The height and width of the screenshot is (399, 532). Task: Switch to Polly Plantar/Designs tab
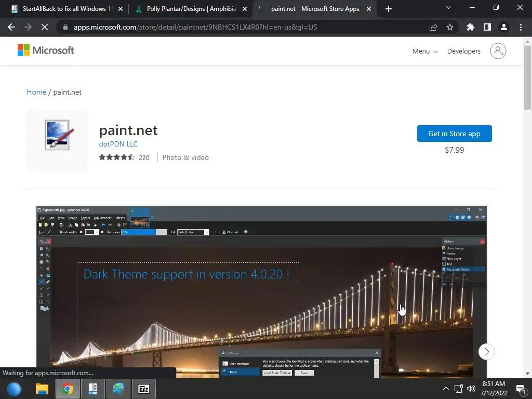tap(190, 9)
